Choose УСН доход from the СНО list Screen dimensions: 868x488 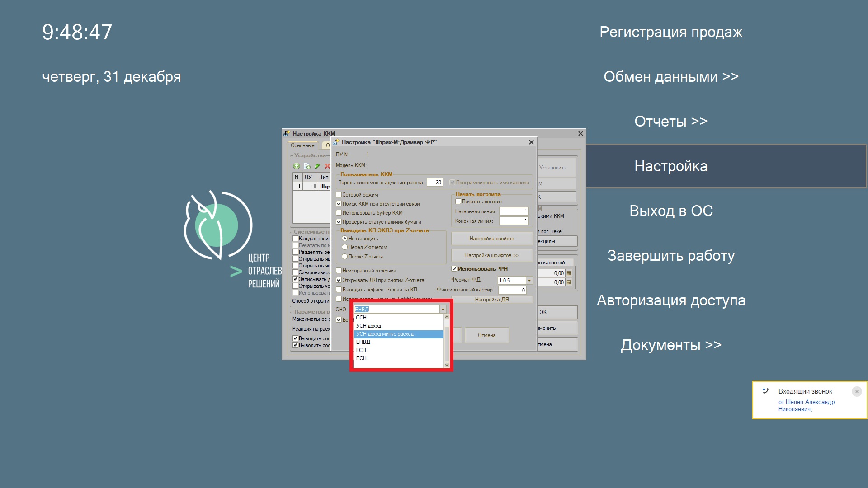[398, 326]
